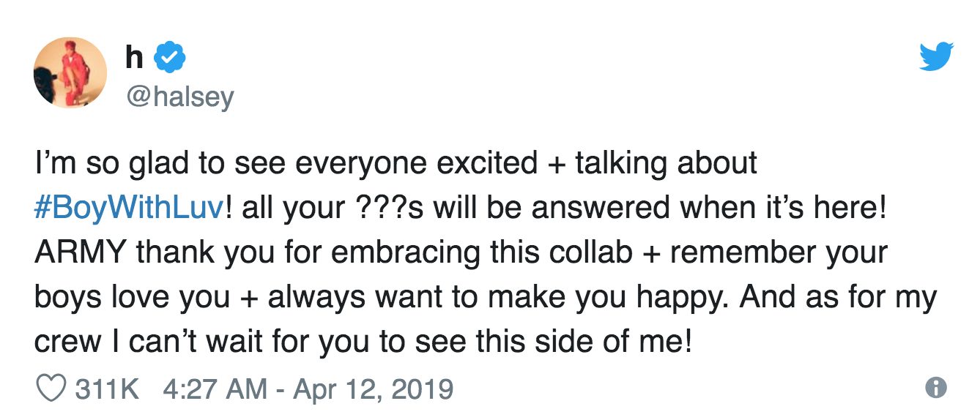Open the 4:27 AM tweet time link
The height and width of the screenshot is (420, 980).
click(215, 388)
